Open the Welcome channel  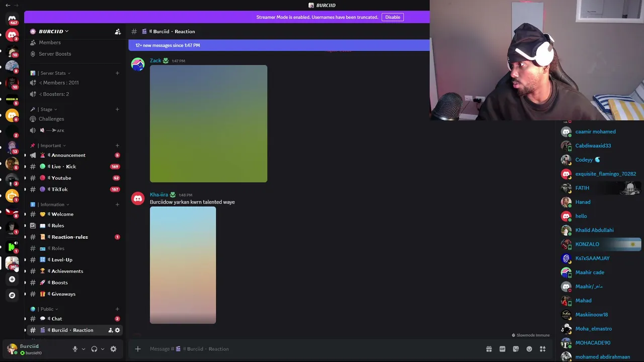pyautogui.click(x=74, y=214)
